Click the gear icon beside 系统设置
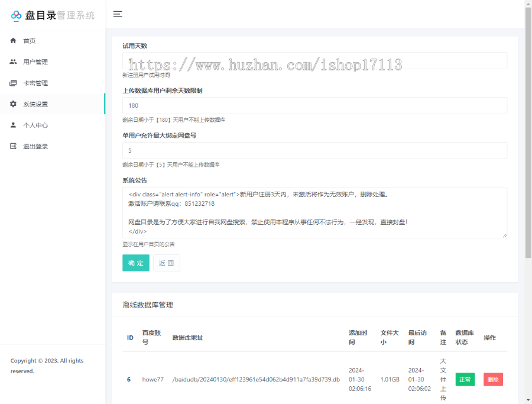 tap(13, 104)
